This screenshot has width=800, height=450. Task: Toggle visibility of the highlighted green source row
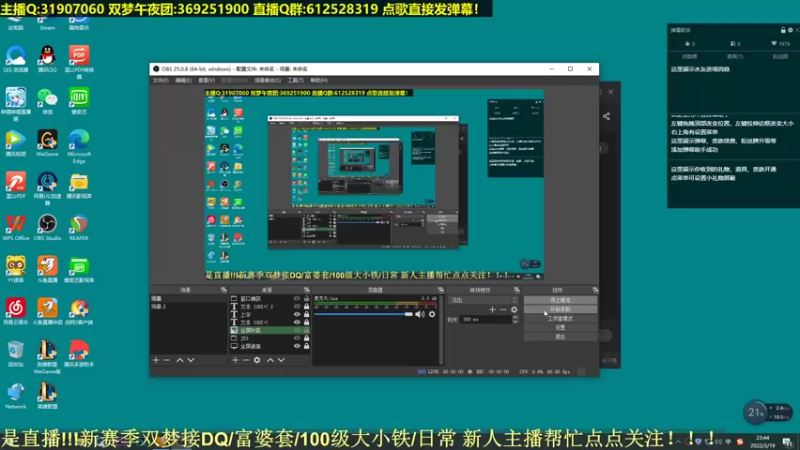[x=297, y=330]
